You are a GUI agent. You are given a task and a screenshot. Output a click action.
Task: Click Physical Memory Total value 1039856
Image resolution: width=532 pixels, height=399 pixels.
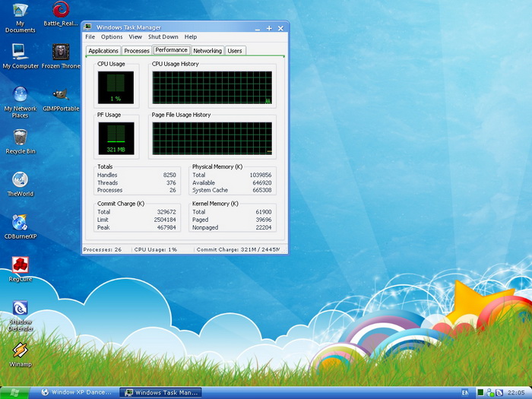tap(261, 175)
